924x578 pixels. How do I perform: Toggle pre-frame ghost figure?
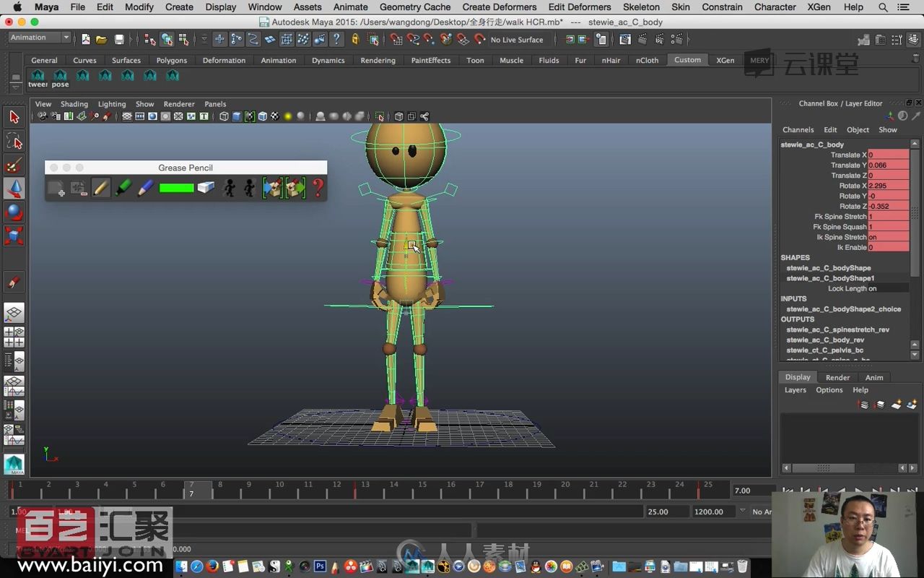(x=229, y=189)
